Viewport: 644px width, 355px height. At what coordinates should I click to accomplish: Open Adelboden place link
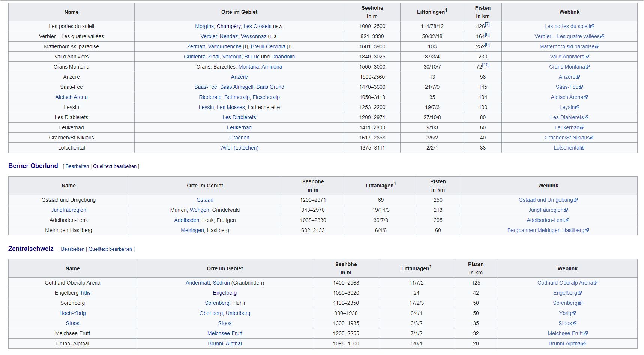[186, 220]
